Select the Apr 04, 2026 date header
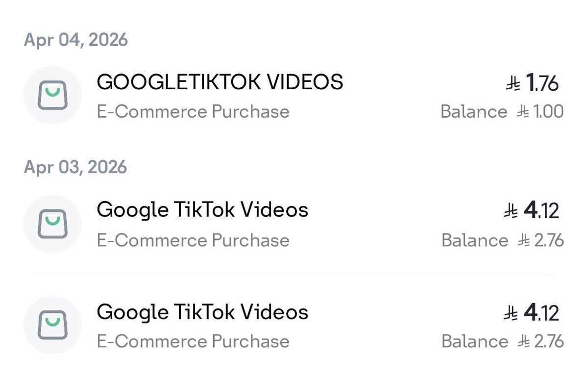 click(x=76, y=40)
